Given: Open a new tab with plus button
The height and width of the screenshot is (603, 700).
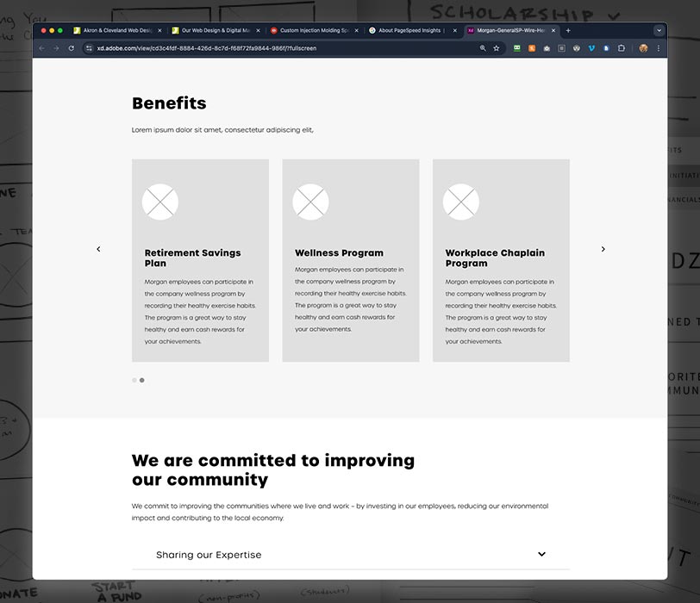Looking at the screenshot, I should [568, 30].
